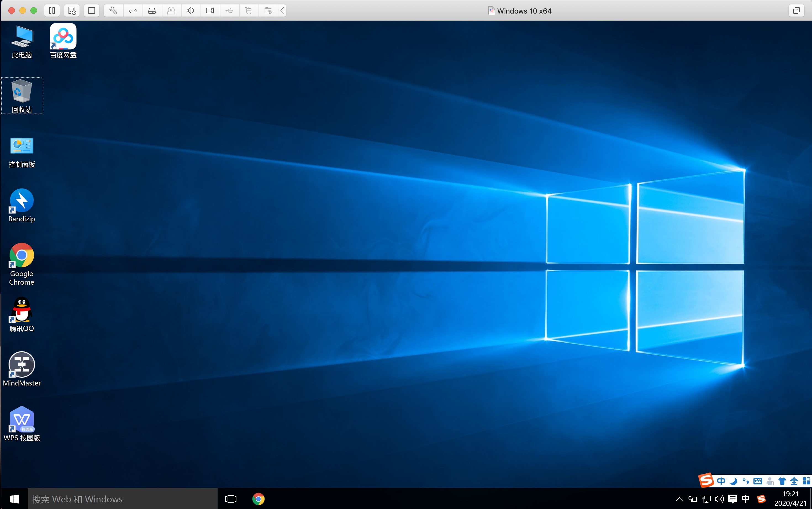
Task: Expand hidden system tray icons
Action: click(x=679, y=499)
